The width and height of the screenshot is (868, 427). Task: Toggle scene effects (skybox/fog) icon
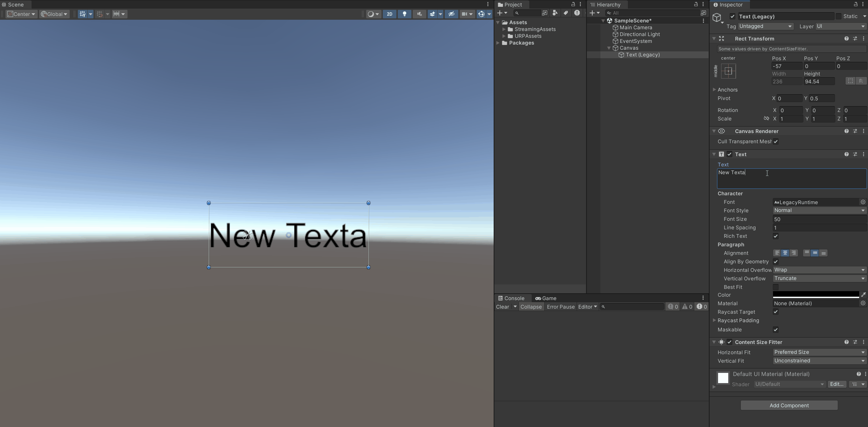pyautogui.click(x=432, y=14)
